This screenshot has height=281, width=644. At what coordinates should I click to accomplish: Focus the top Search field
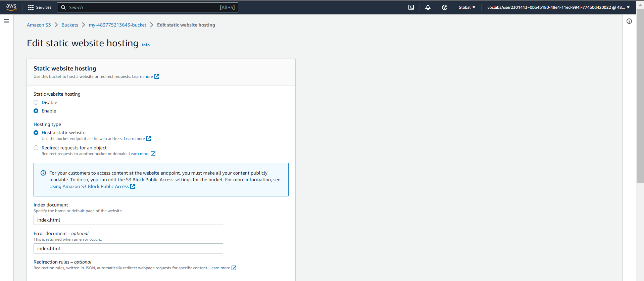click(x=148, y=7)
